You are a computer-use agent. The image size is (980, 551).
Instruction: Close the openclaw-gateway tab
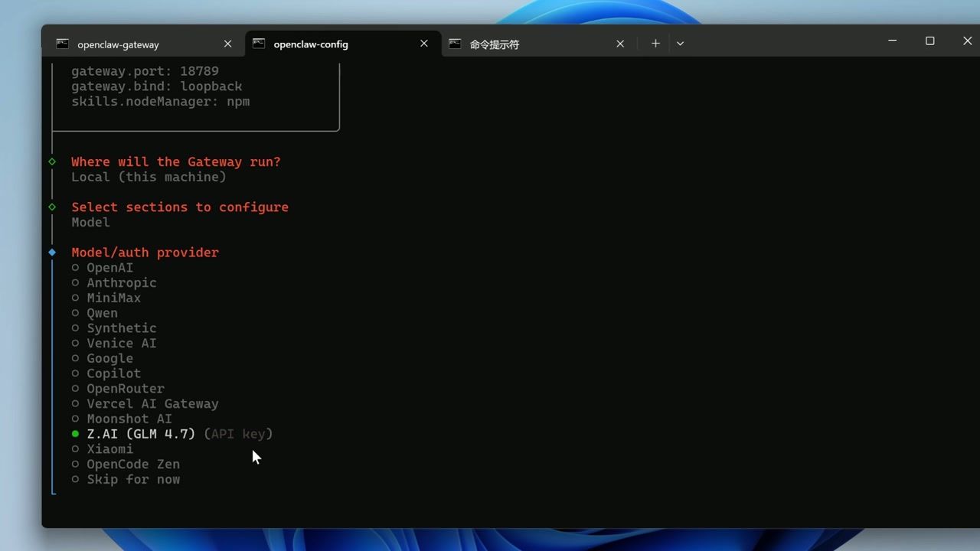coord(227,44)
